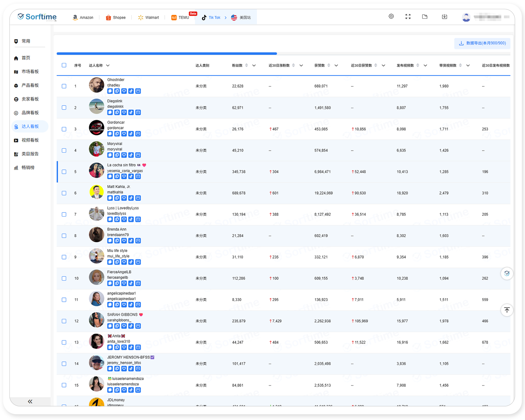Switch to the Amazon platform tab
Image resolution: width=525 pixels, height=420 pixels.
click(83, 17)
